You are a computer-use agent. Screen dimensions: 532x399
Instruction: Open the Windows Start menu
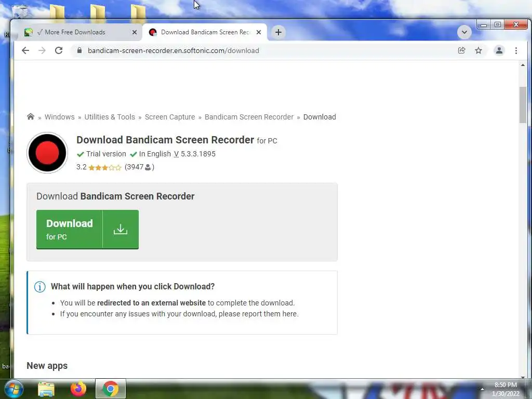click(14, 389)
